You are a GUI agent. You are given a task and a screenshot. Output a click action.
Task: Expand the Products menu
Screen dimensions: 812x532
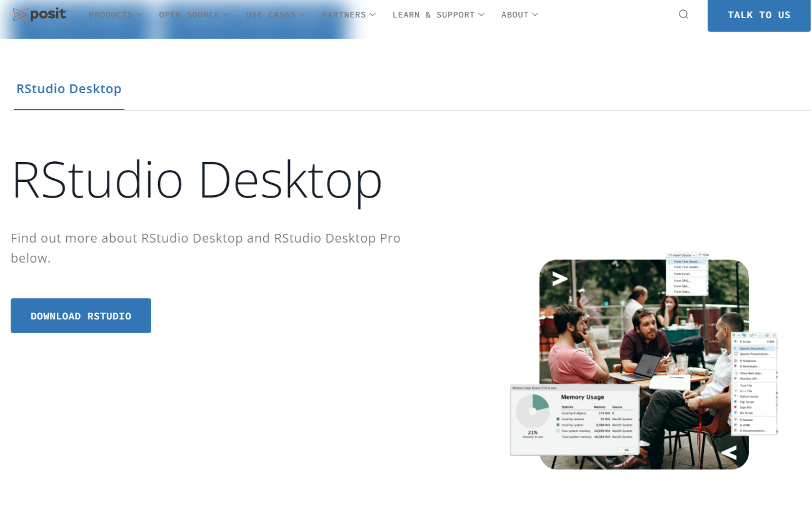click(x=116, y=14)
